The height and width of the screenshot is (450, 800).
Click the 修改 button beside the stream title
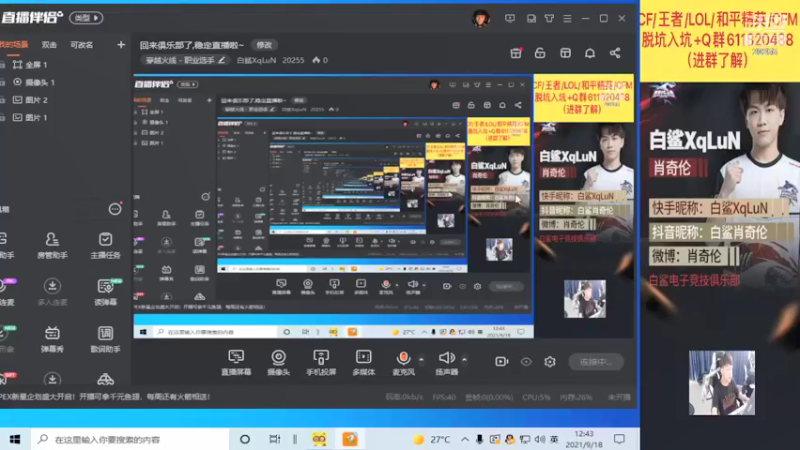tap(264, 45)
